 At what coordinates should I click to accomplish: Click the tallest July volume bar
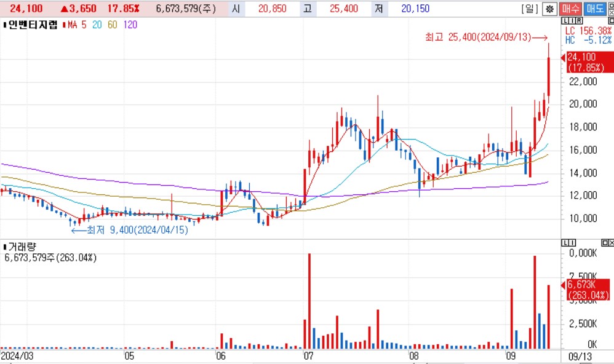(x=309, y=301)
